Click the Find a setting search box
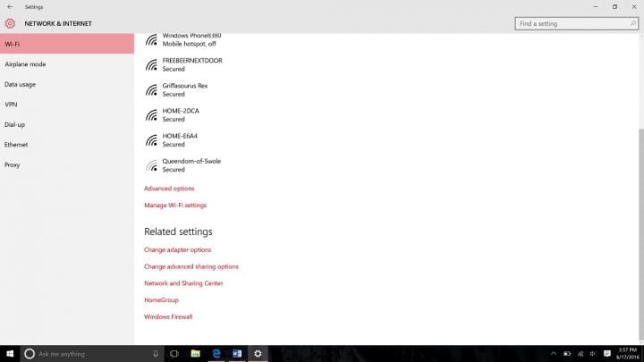The height and width of the screenshot is (362, 644). pos(577,24)
